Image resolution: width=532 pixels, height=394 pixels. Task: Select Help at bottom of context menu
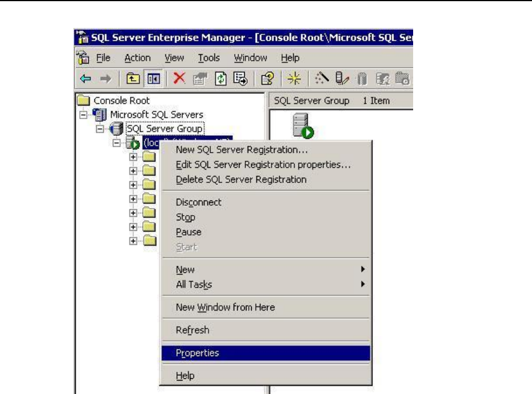coord(266,376)
